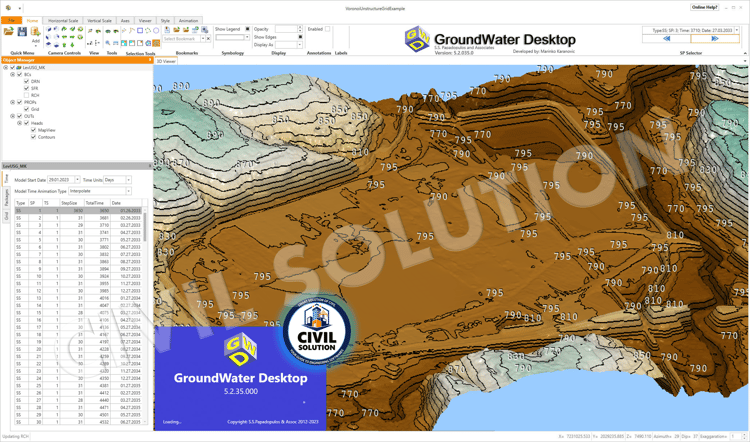Open the Animation ribbon tab
This screenshot has height=442, width=750.
tap(188, 21)
